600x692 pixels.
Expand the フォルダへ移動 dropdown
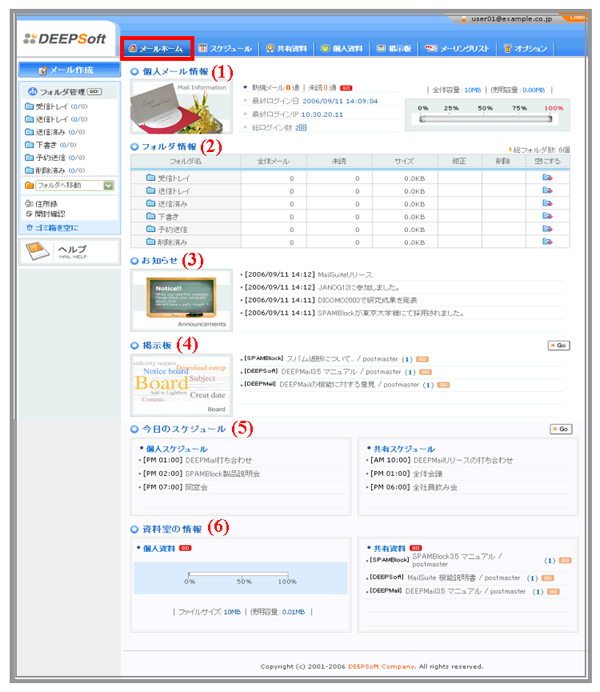pyautogui.click(x=109, y=186)
